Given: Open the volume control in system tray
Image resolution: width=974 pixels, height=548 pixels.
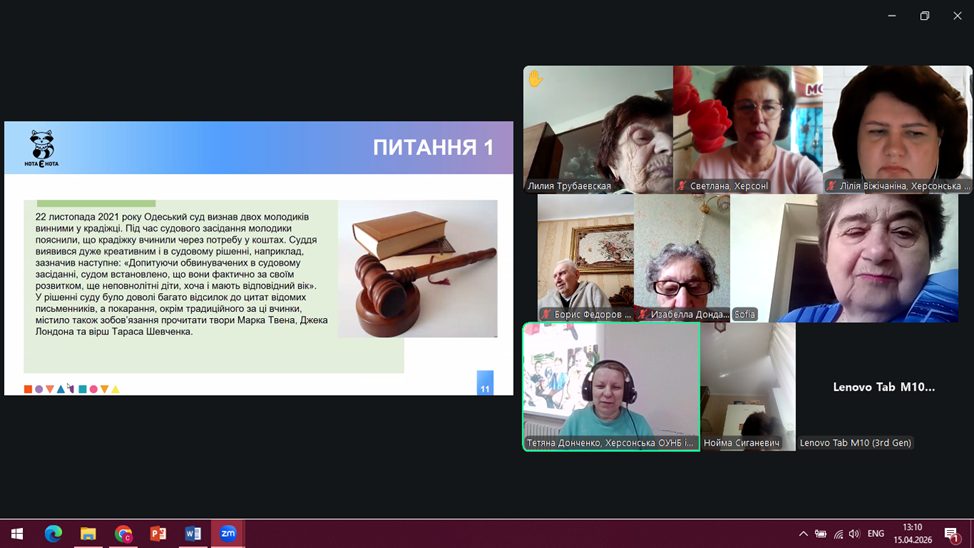Looking at the screenshot, I should tap(853, 534).
